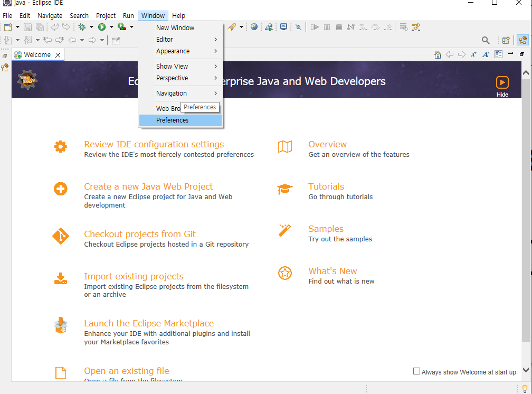Open the Overview link

[327, 144]
